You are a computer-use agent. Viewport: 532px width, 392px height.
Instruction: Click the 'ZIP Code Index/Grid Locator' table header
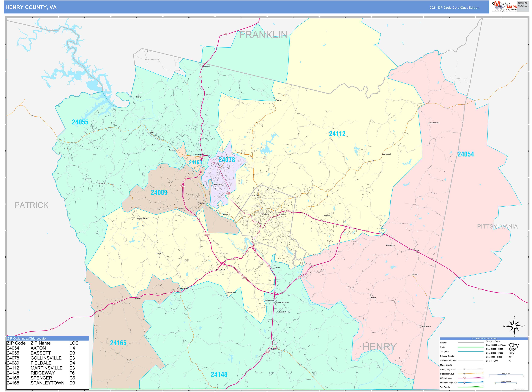27,339
